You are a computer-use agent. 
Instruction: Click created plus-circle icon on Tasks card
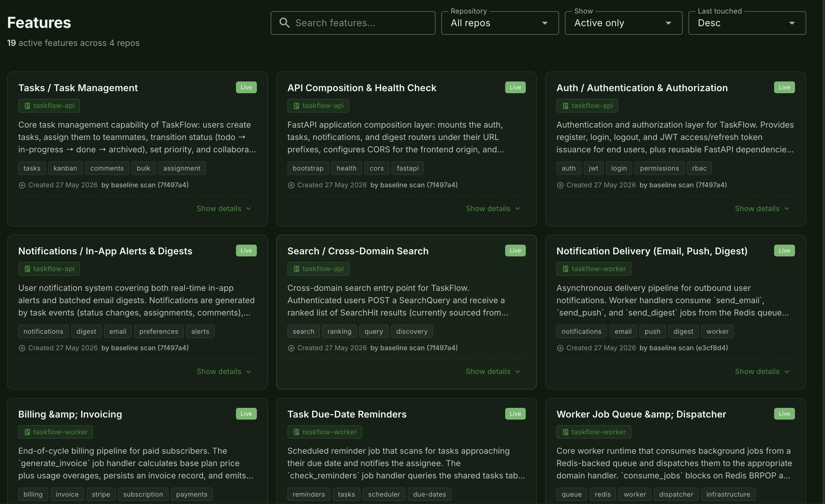(22, 185)
